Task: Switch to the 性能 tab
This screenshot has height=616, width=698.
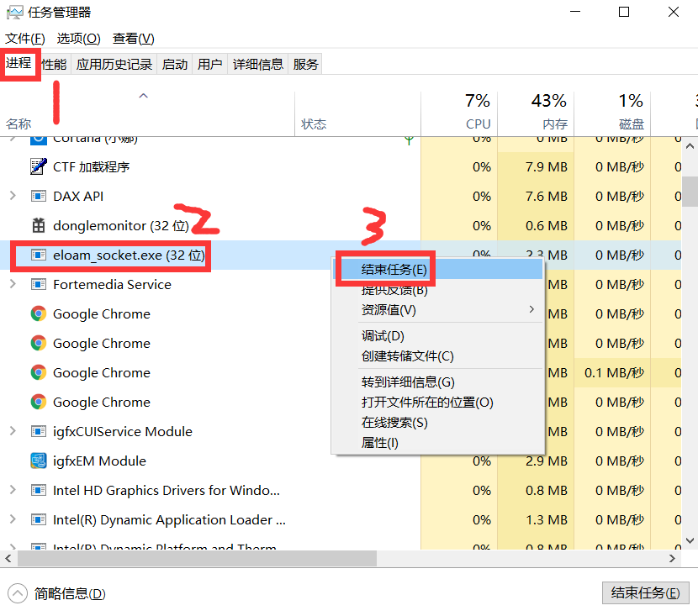Action: [x=55, y=65]
